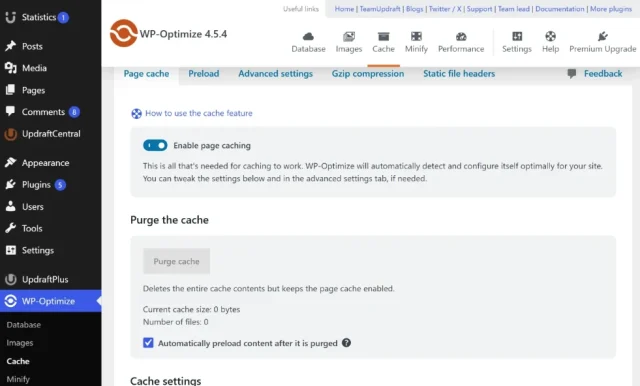This screenshot has height=386, width=640.
Task: Select the Cache icon in header navigation
Action: click(x=383, y=36)
